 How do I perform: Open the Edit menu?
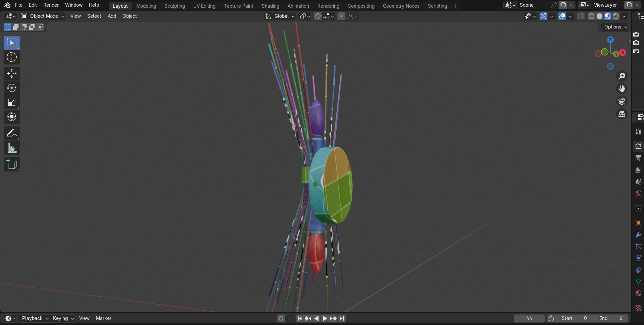pyautogui.click(x=33, y=5)
